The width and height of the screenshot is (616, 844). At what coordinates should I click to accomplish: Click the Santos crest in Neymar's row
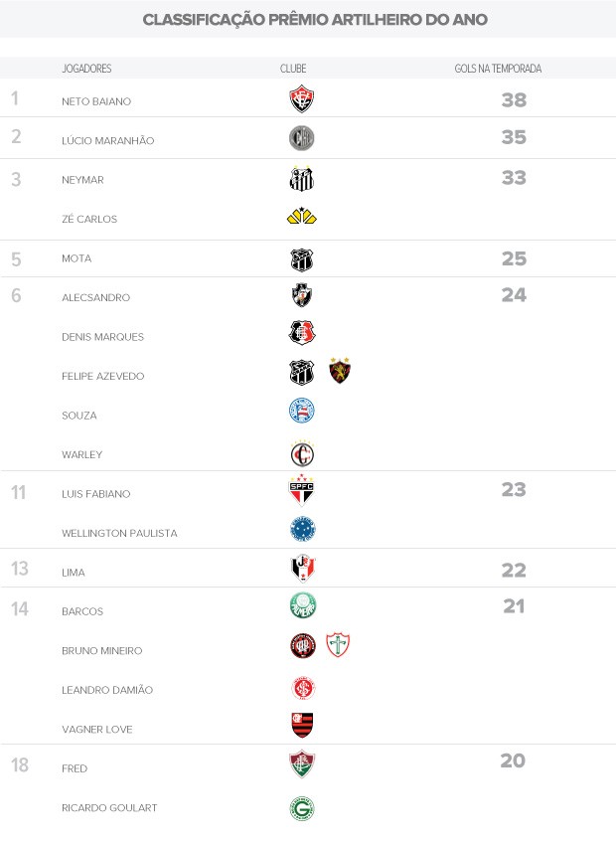pyautogui.click(x=302, y=179)
